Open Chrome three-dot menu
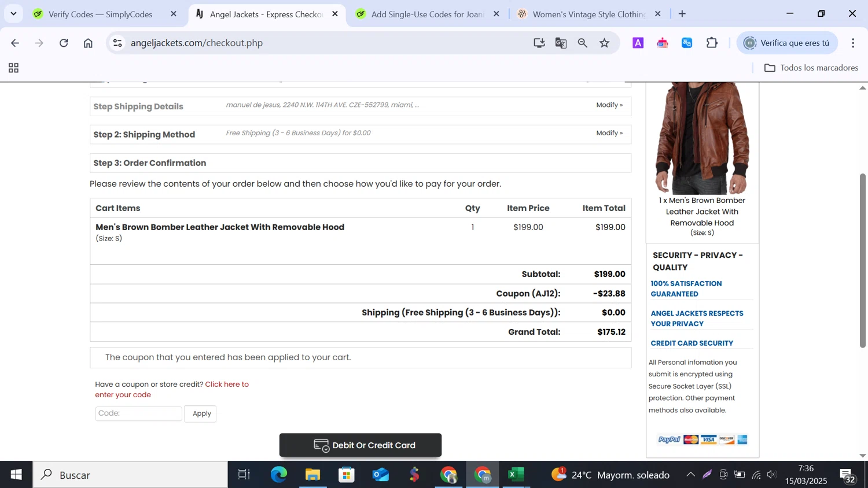868x488 pixels. (853, 43)
